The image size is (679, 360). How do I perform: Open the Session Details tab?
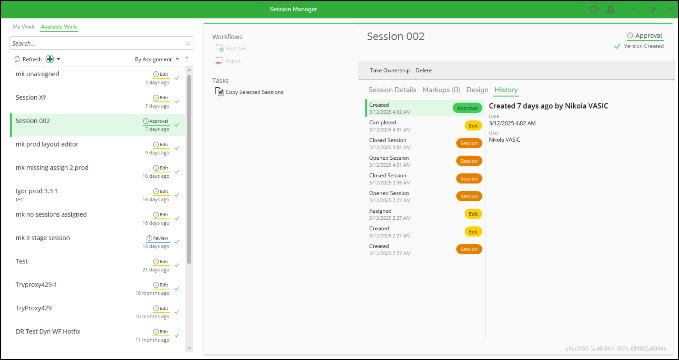click(392, 90)
